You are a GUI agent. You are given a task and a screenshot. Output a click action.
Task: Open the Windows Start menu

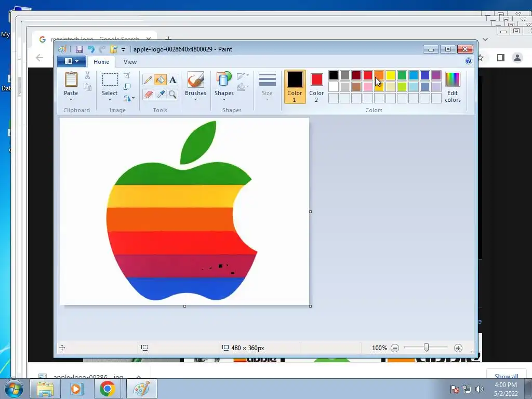[x=14, y=389]
